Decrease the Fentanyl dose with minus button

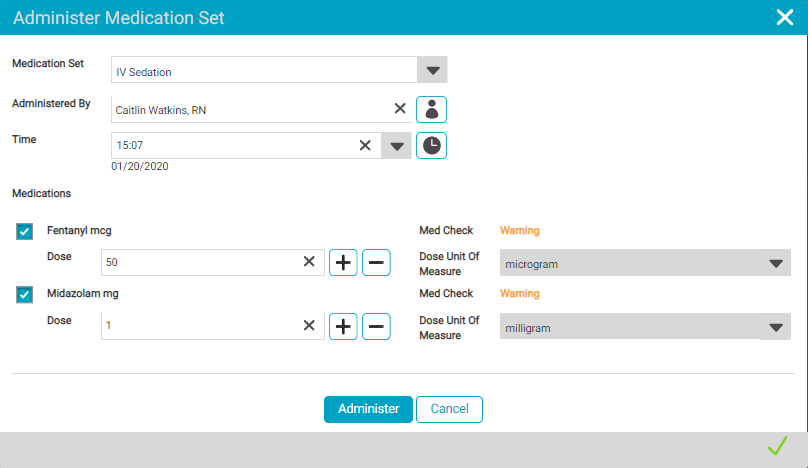pyautogui.click(x=376, y=263)
